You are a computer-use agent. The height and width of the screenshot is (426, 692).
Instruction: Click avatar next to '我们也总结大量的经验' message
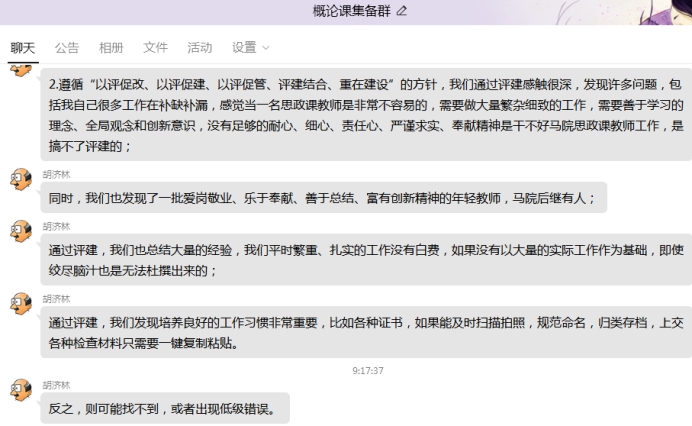[20, 233]
